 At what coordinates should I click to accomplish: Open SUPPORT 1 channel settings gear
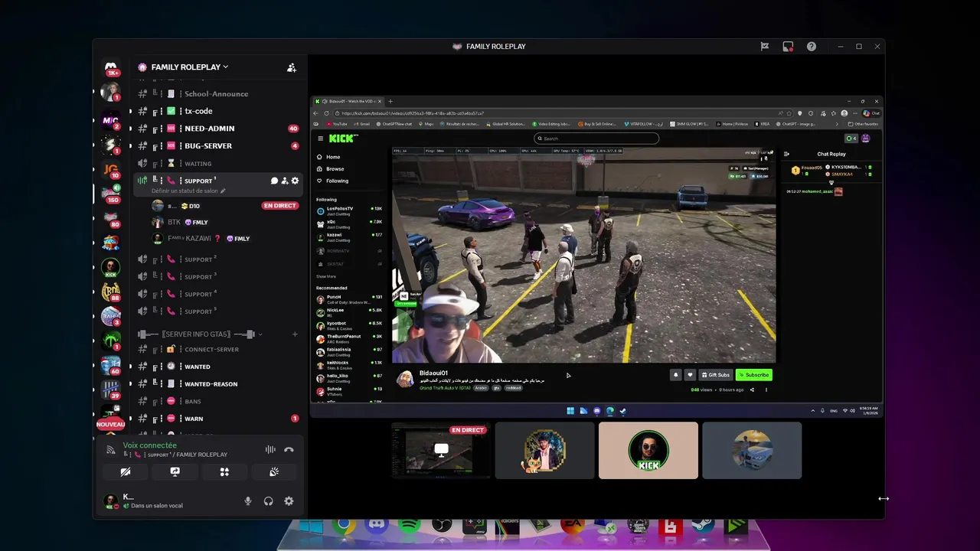click(x=295, y=181)
